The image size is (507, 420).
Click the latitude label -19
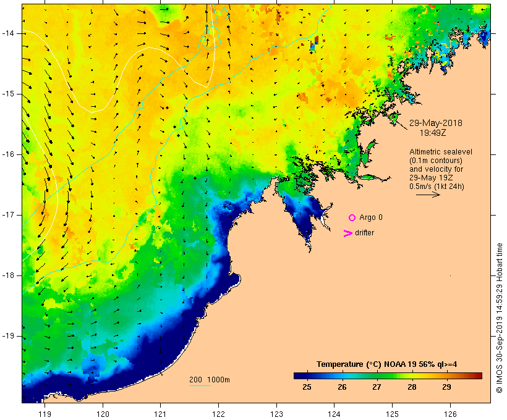8,336
